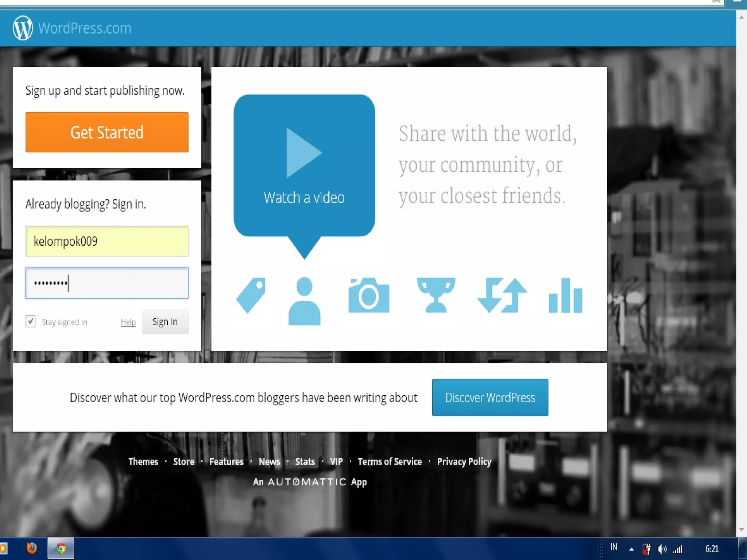Uncheck the Stay signed in checkbox

(31, 321)
